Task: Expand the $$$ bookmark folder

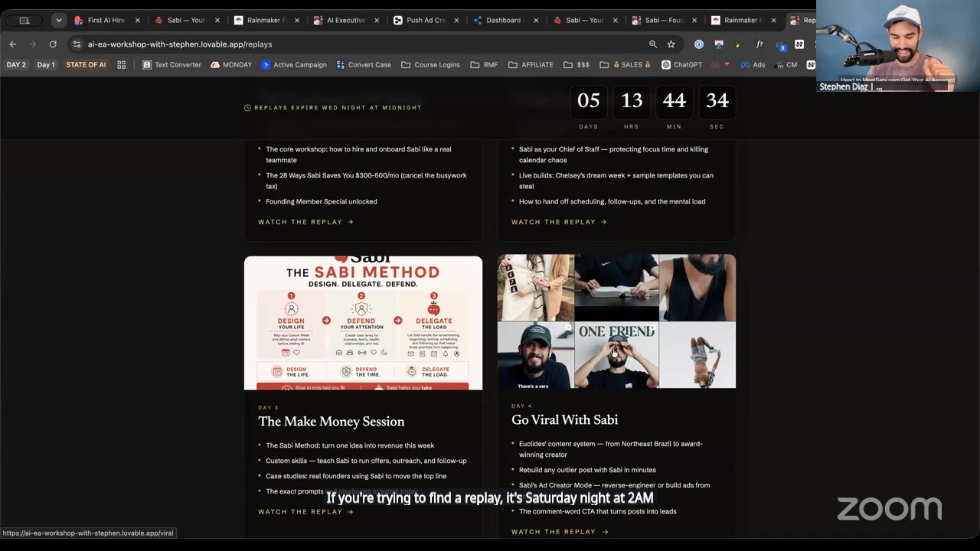Action: 576,65
